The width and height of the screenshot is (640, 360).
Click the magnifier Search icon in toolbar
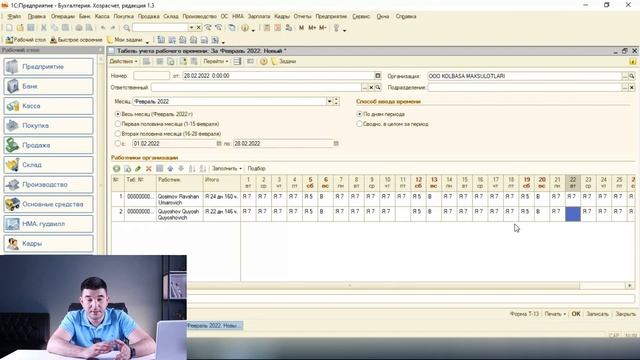click(x=127, y=28)
